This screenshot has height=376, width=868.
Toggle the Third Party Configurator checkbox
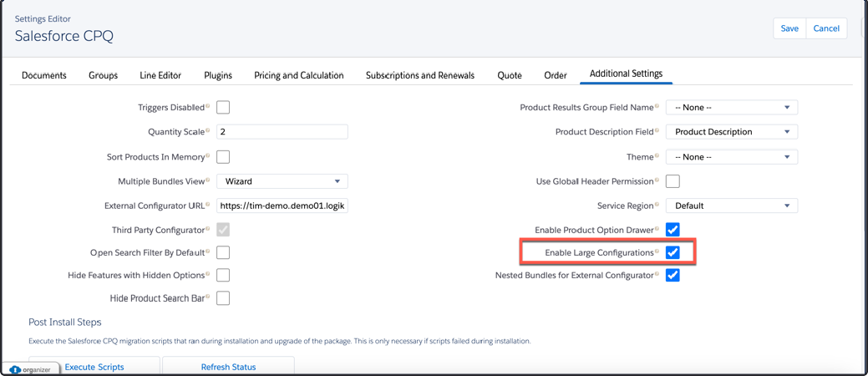click(223, 230)
